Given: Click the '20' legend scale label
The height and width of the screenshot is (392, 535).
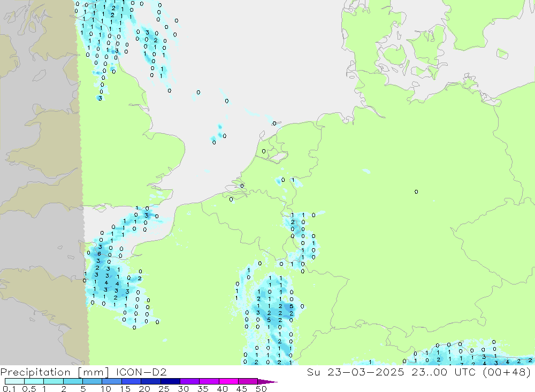Looking at the screenshot, I should tap(144, 389).
